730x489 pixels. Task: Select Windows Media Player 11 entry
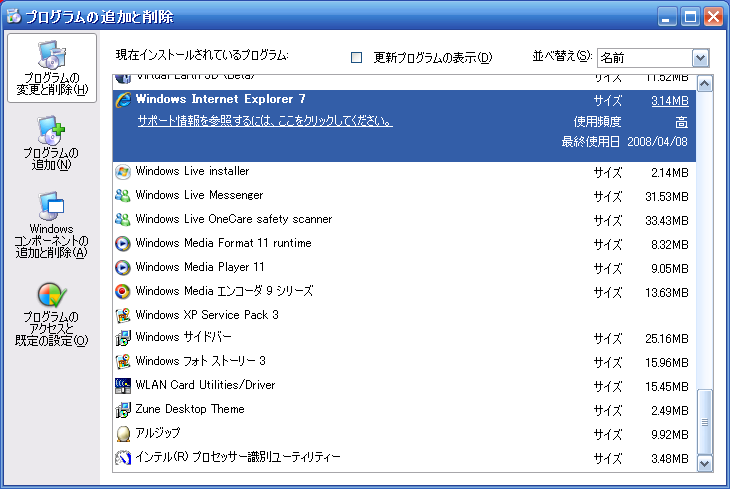404,268
